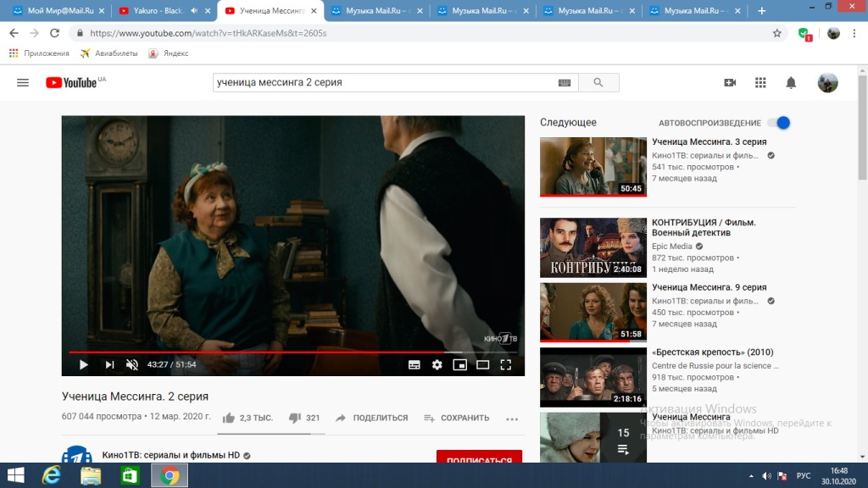Viewport: 868px width, 488px height.
Task: Bookmark this page with the star
Action: [x=777, y=33]
